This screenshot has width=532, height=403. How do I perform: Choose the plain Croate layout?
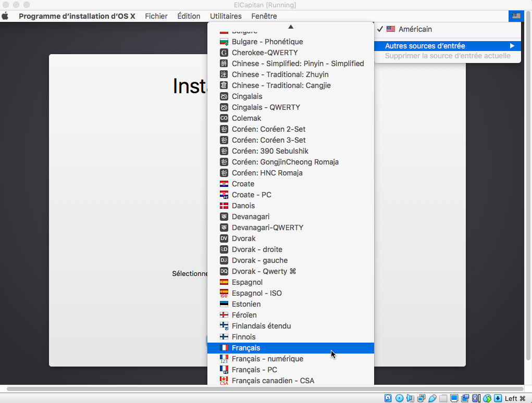pyautogui.click(x=290, y=184)
